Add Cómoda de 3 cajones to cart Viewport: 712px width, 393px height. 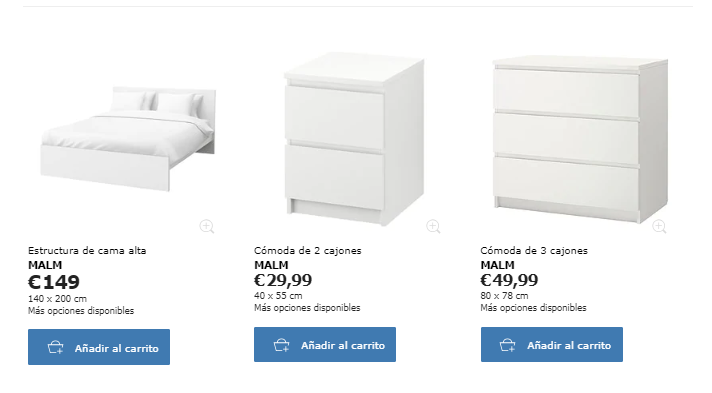coord(552,345)
